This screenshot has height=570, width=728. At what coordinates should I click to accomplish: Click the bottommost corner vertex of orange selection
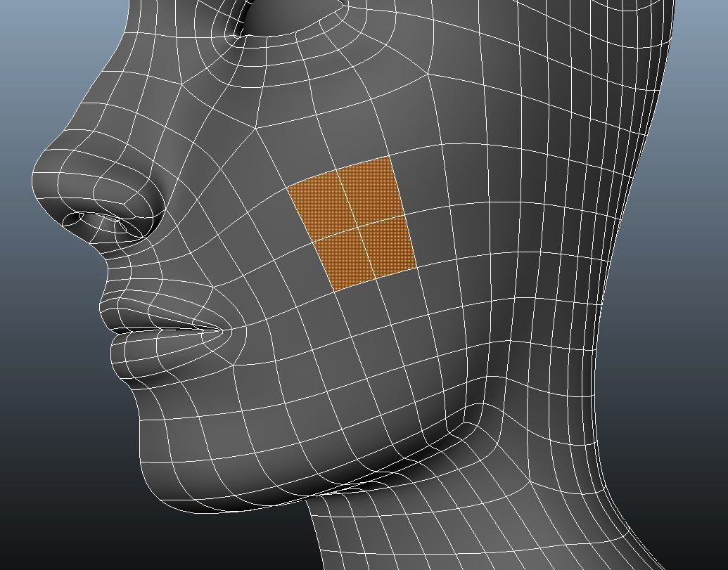click(334, 290)
